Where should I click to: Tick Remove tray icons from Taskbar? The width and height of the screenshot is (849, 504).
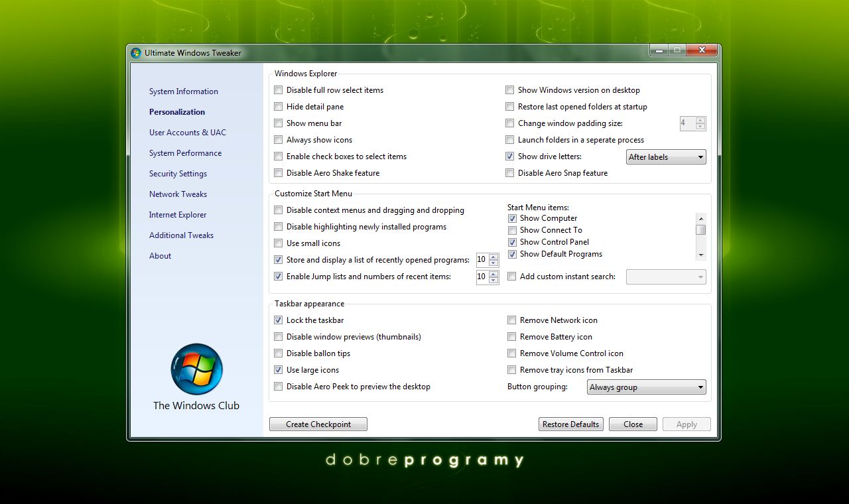pyautogui.click(x=512, y=370)
